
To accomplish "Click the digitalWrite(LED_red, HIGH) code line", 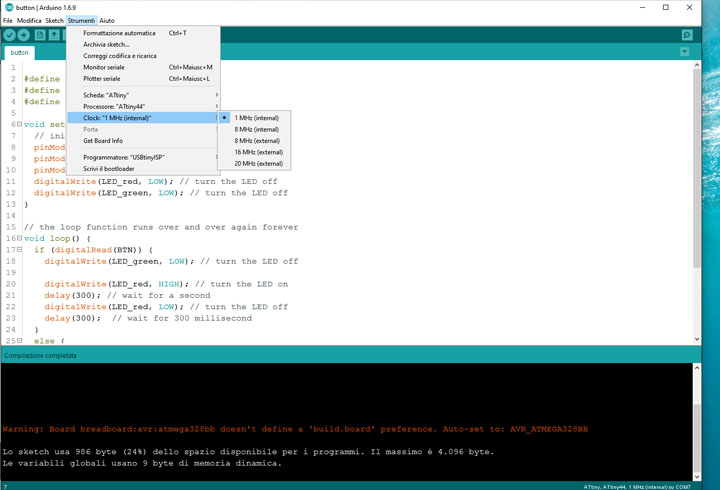I will coord(166,284).
